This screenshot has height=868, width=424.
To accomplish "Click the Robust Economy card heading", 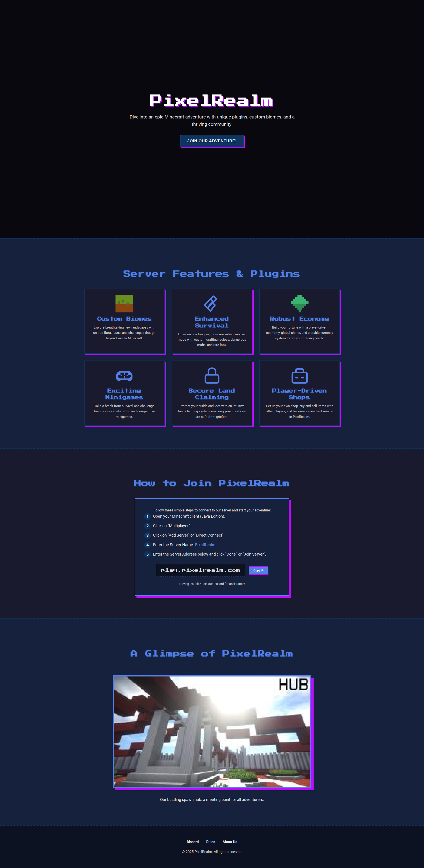I will point(299,319).
